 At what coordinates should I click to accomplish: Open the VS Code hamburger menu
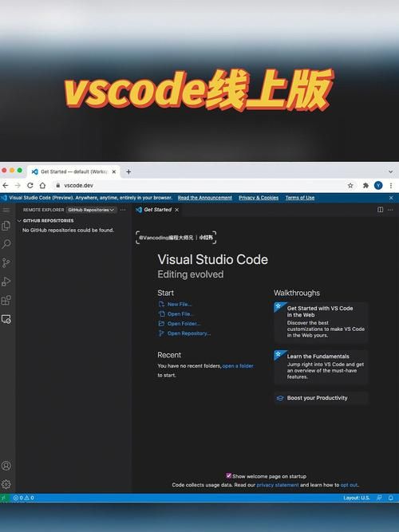(x=6, y=210)
